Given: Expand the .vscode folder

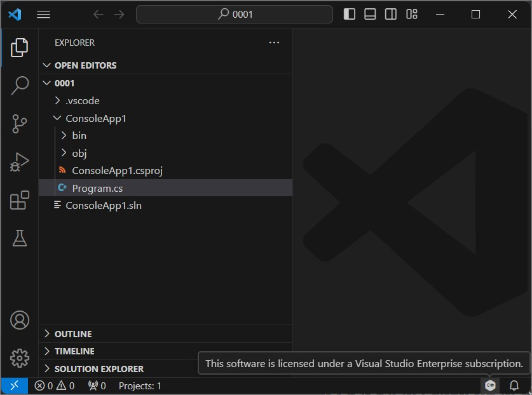Looking at the screenshot, I should 165,101.
